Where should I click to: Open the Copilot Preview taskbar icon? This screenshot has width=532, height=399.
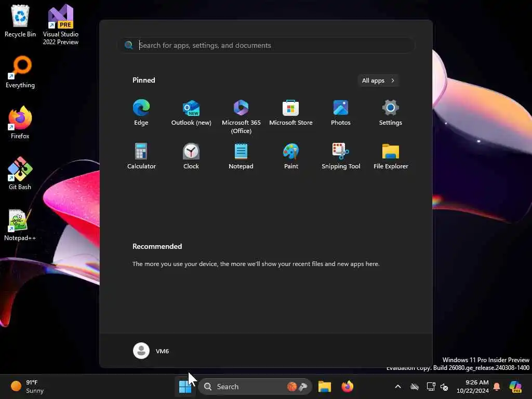[x=515, y=387]
